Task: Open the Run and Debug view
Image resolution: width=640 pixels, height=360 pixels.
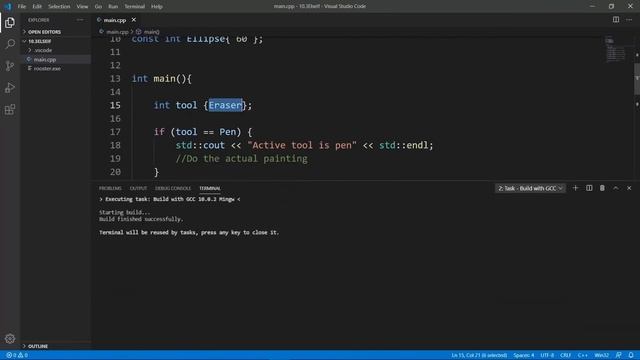Action: click(10, 87)
